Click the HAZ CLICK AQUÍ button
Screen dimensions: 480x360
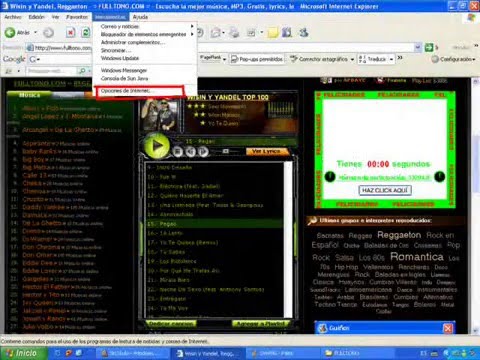385,190
